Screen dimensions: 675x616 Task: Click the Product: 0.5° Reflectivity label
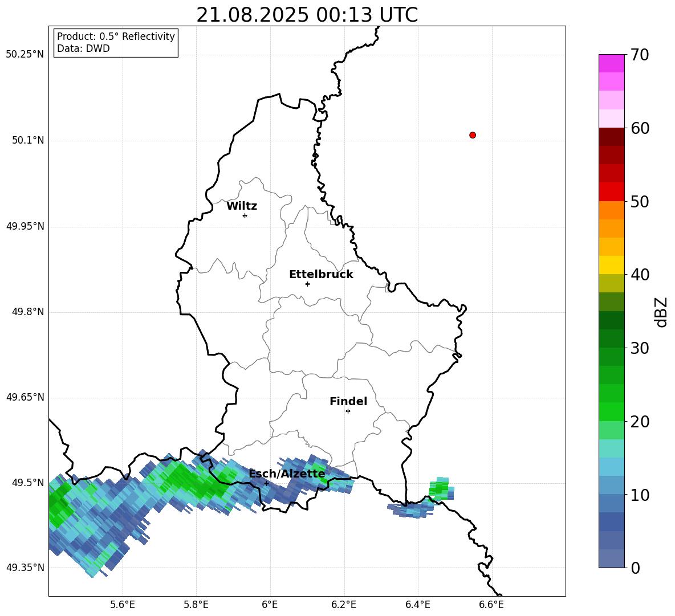(x=116, y=36)
